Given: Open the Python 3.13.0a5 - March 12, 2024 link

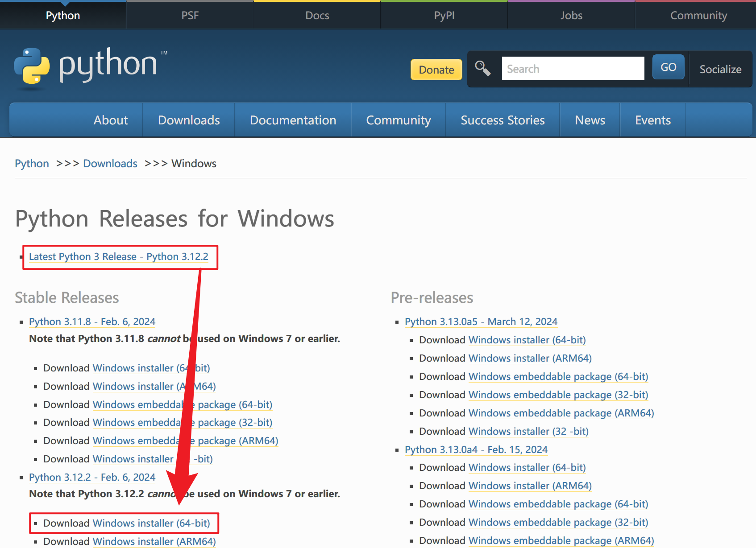Looking at the screenshot, I should [481, 321].
